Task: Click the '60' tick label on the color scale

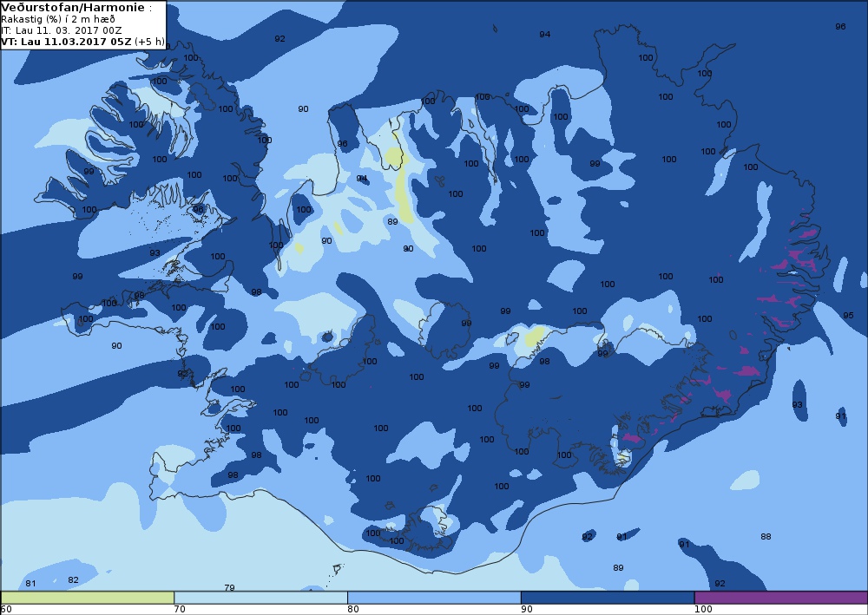Action: point(6,610)
